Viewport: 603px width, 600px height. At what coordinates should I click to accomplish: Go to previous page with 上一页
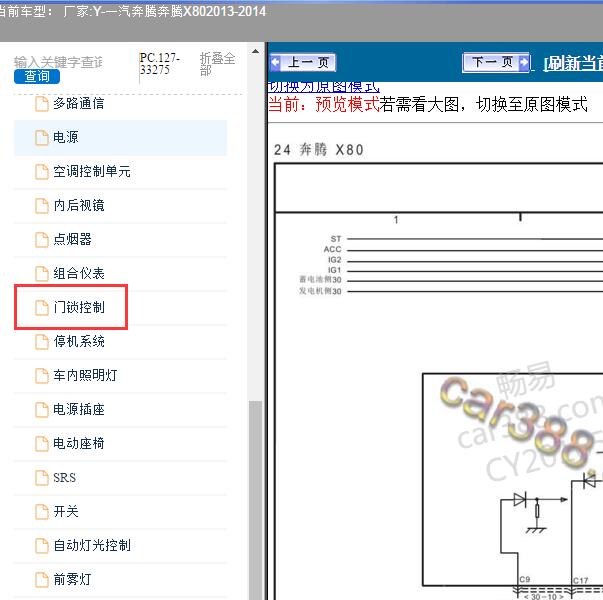(303, 62)
